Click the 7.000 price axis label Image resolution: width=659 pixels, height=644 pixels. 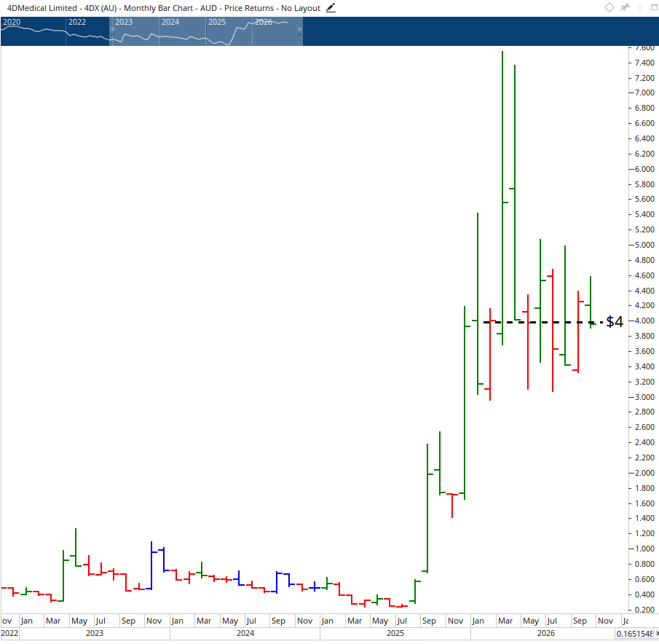pyautogui.click(x=644, y=93)
